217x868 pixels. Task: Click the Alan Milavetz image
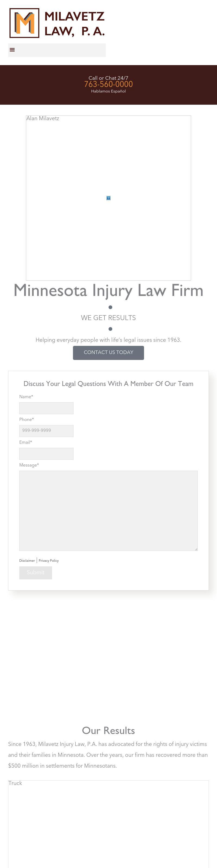tap(108, 198)
